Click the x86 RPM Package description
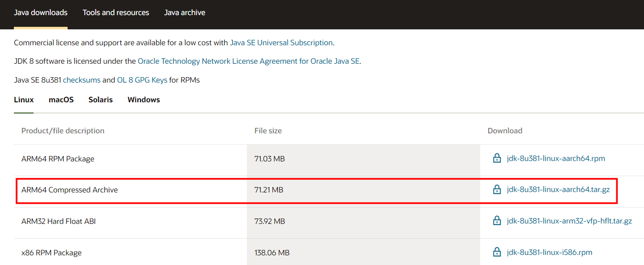The height and width of the screenshot is (265, 644). pyautogui.click(x=52, y=253)
